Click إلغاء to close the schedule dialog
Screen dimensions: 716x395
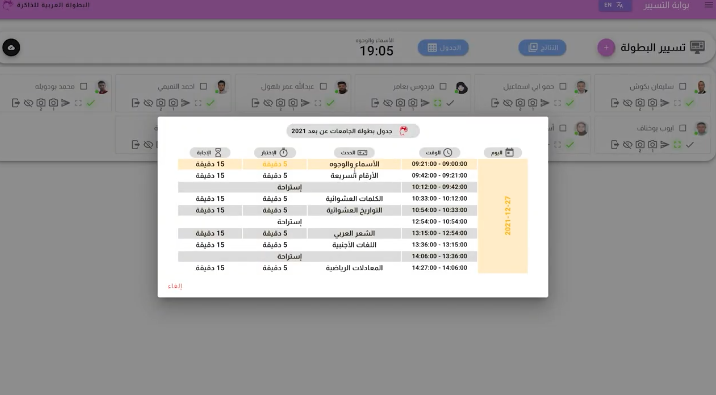175,286
